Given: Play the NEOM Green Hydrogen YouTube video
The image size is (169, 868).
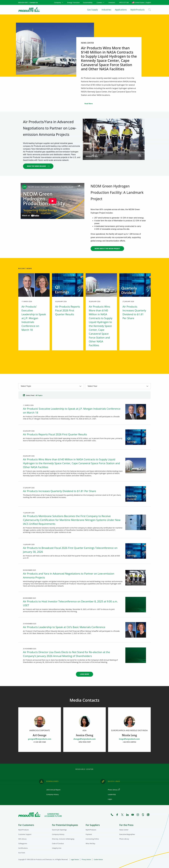Looking at the screenshot, I should point(52,201).
